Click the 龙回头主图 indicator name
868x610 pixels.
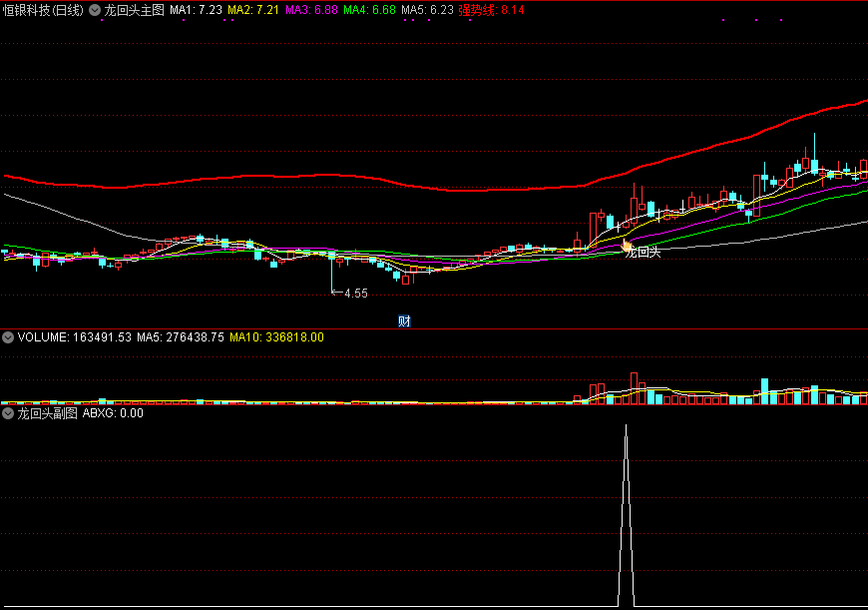click(x=134, y=10)
